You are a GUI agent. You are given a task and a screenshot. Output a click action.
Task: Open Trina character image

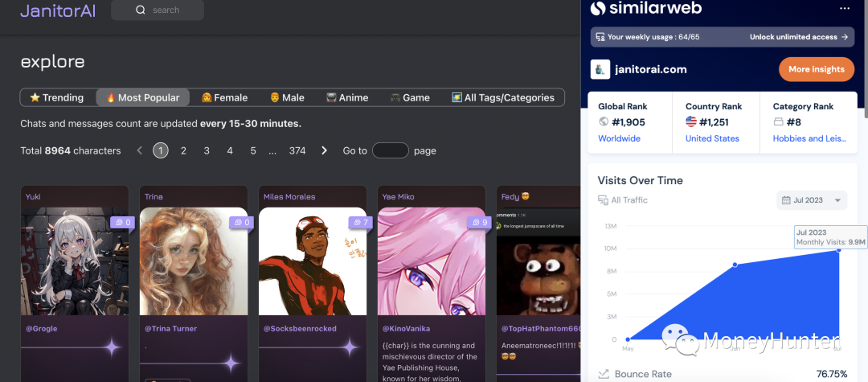coord(194,261)
